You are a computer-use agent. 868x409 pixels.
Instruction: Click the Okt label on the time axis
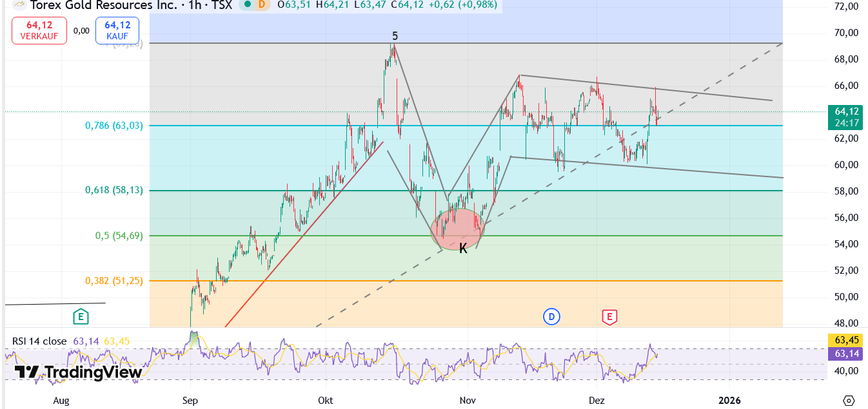326,401
